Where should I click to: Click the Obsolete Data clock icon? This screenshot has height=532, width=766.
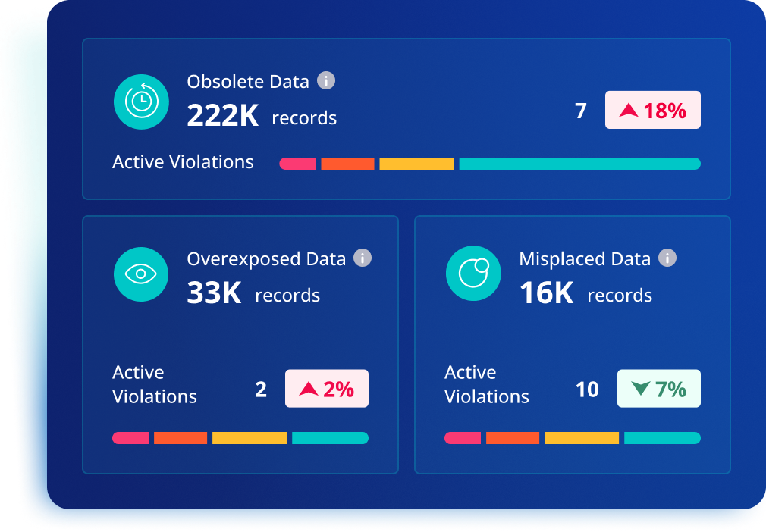point(141,102)
